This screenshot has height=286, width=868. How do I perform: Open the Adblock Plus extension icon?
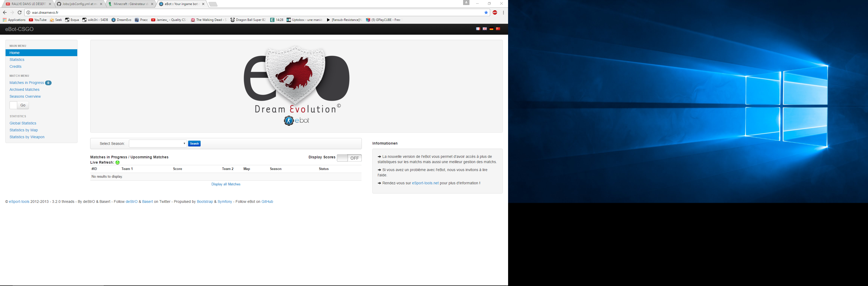(495, 12)
